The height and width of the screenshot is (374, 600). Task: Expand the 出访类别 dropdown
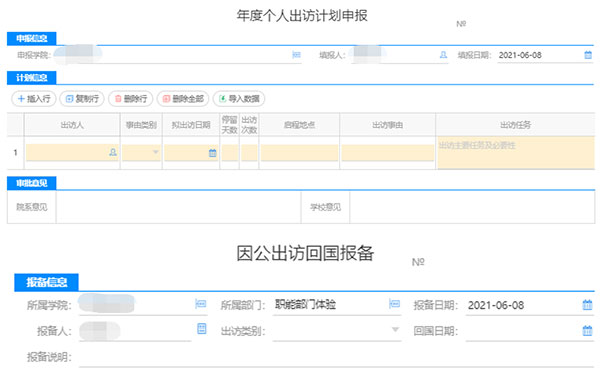click(x=395, y=329)
